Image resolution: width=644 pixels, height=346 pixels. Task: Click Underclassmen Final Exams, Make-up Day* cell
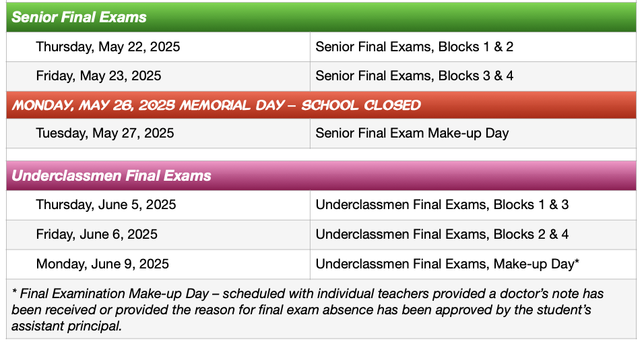pyautogui.click(x=473, y=264)
